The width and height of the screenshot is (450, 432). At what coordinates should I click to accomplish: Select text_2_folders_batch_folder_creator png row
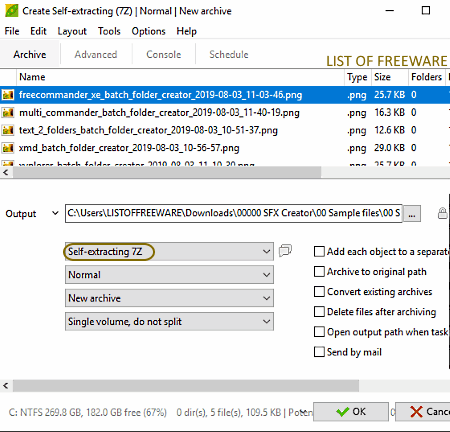click(x=225, y=130)
